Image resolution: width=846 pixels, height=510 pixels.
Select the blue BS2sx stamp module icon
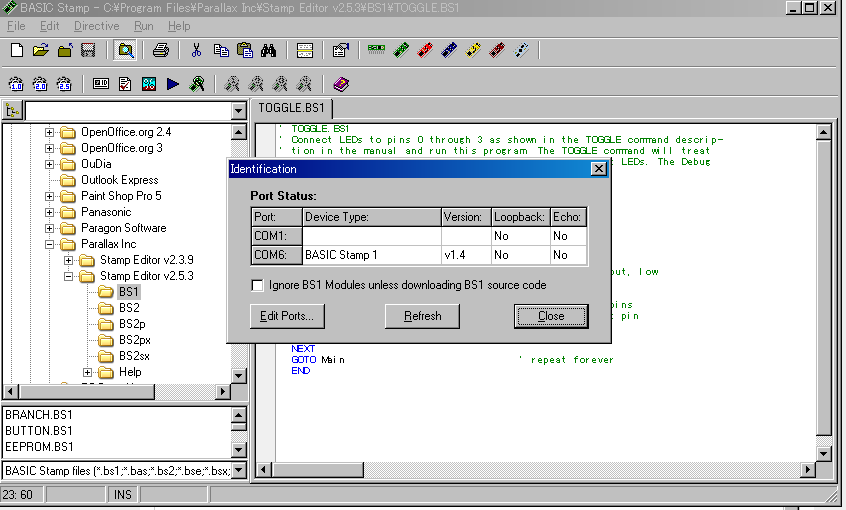click(x=449, y=51)
